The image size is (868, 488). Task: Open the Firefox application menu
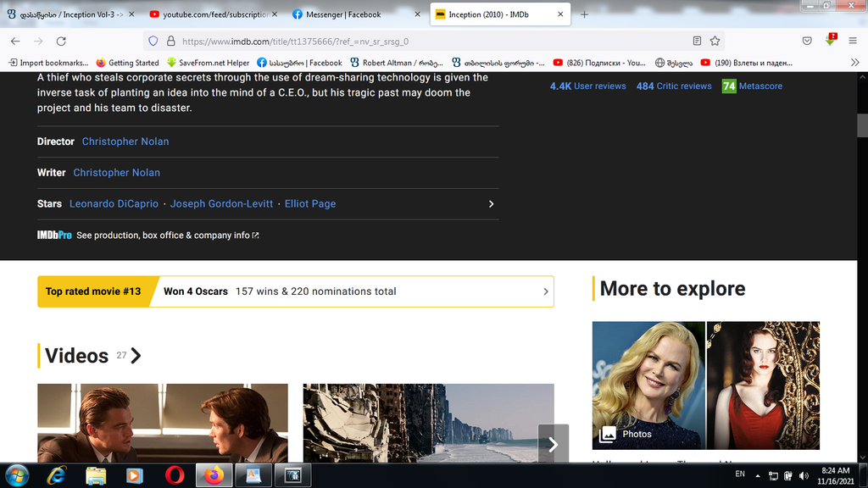853,41
